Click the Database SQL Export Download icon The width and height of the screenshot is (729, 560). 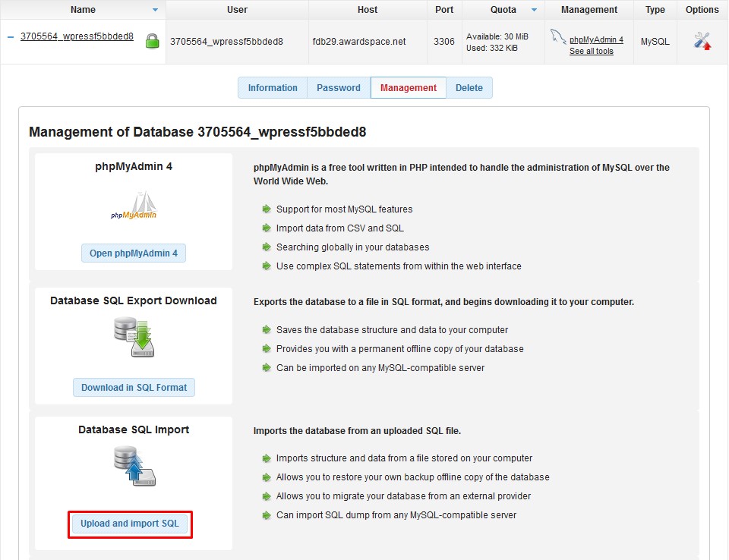(x=134, y=336)
